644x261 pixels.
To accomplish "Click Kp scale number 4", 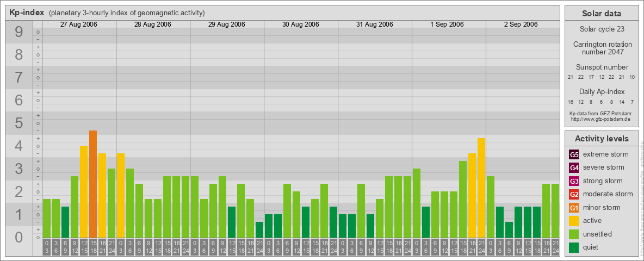I will tap(19, 146).
